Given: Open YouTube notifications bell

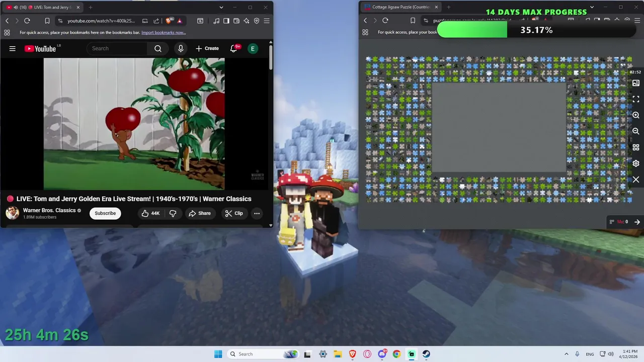Looking at the screenshot, I should click(233, 48).
